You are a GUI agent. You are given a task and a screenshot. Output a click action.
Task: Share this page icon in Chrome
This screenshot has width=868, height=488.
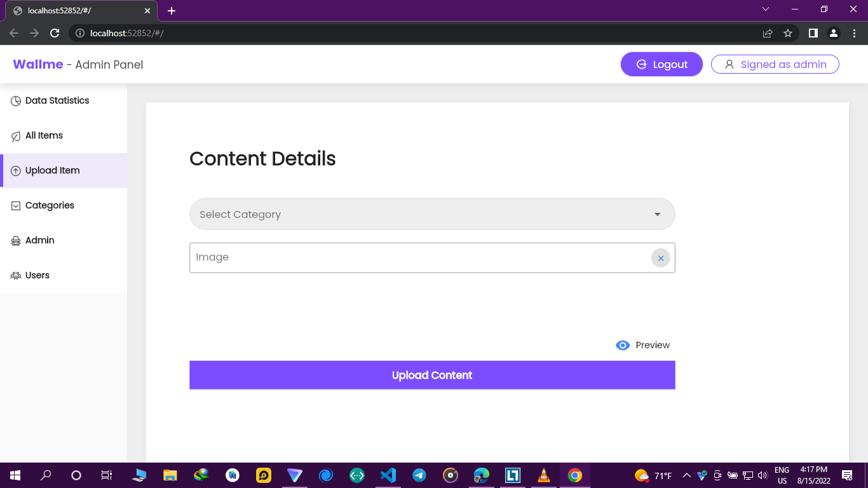point(768,33)
